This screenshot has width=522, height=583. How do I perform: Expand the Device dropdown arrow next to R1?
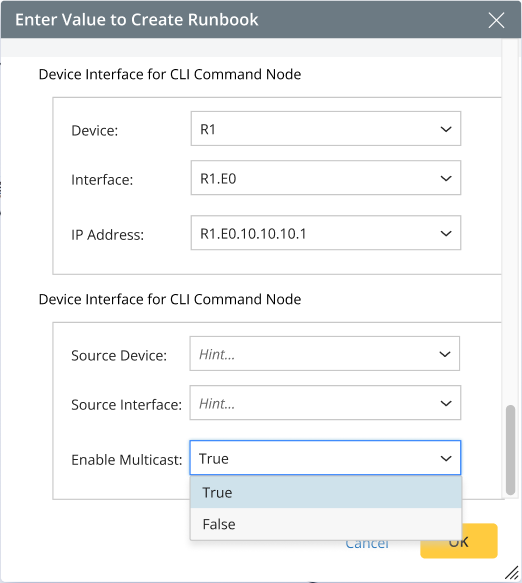446,129
